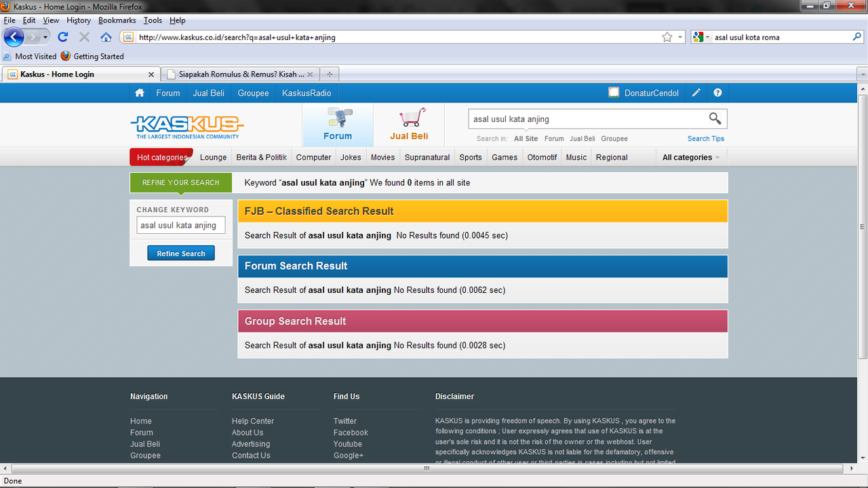This screenshot has width=868, height=488.
Task: Open the Help Center footer link
Action: coord(253,421)
